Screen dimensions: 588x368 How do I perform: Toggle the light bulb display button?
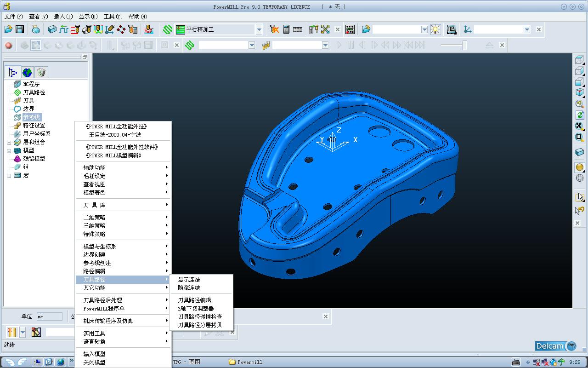click(435, 29)
